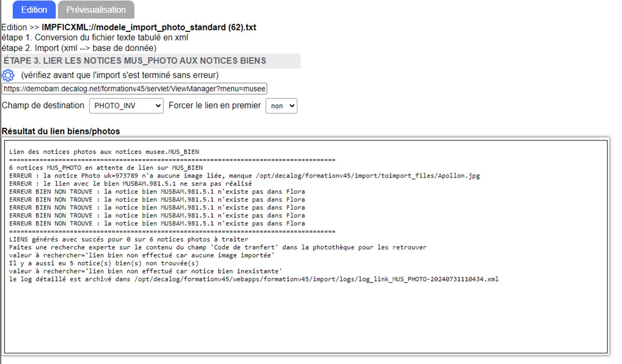Click the Apollon.jpg error line in log
This screenshot has width=622, height=364.
click(244, 176)
